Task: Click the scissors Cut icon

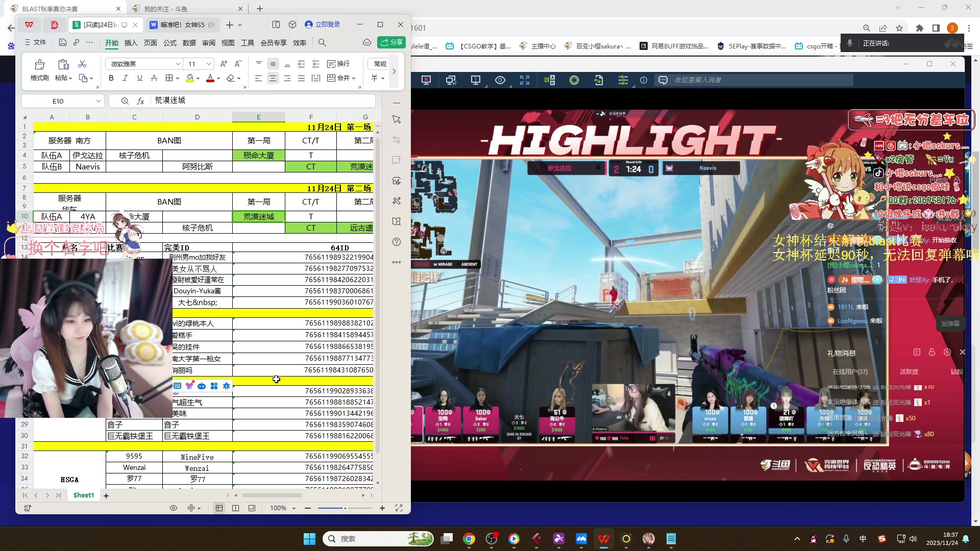Action: 82,64
